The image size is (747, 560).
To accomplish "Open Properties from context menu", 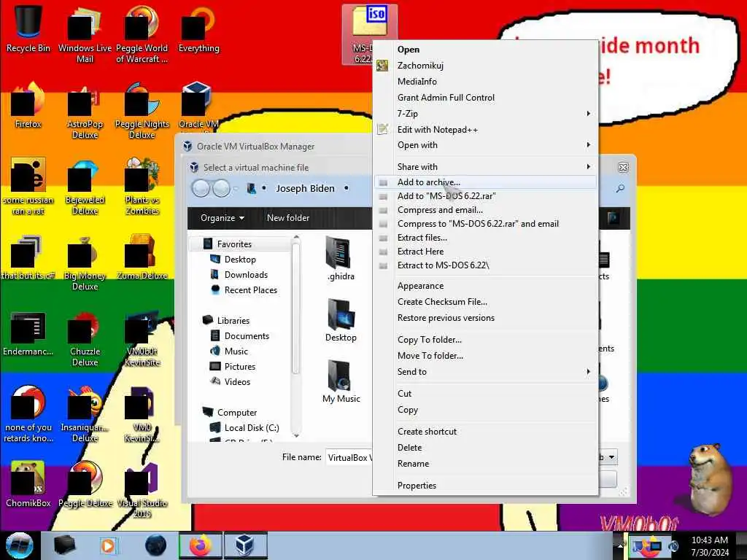I will [485, 485].
